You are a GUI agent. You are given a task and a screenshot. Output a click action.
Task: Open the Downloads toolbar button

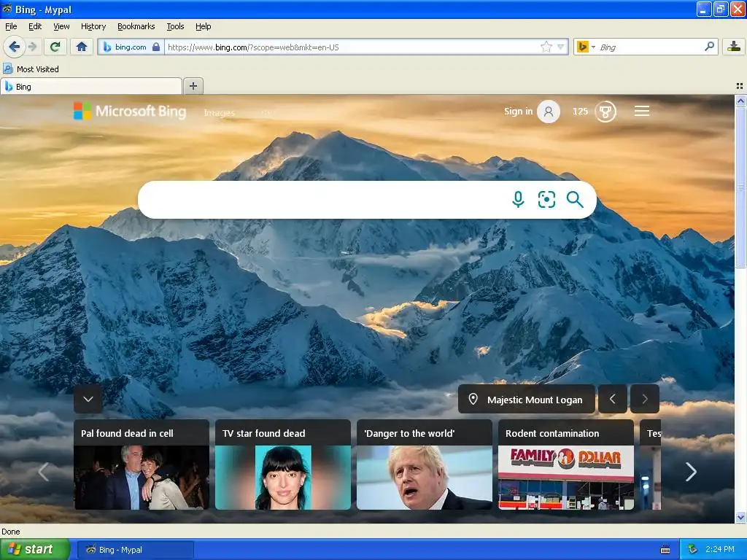coord(734,47)
